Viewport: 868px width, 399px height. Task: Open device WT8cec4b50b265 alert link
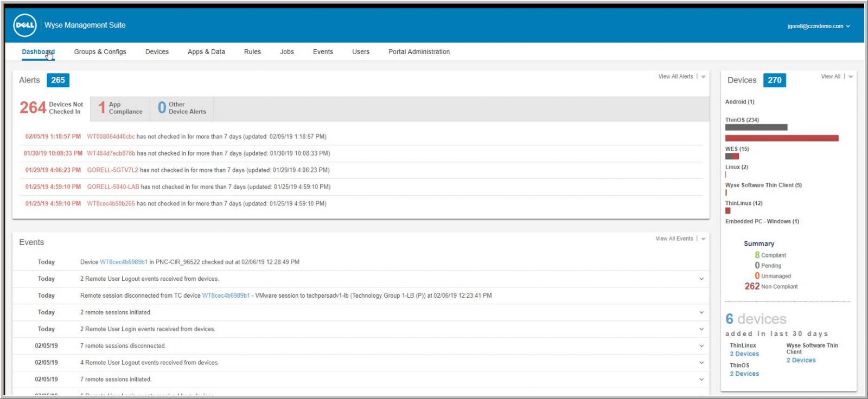pyautogui.click(x=111, y=204)
